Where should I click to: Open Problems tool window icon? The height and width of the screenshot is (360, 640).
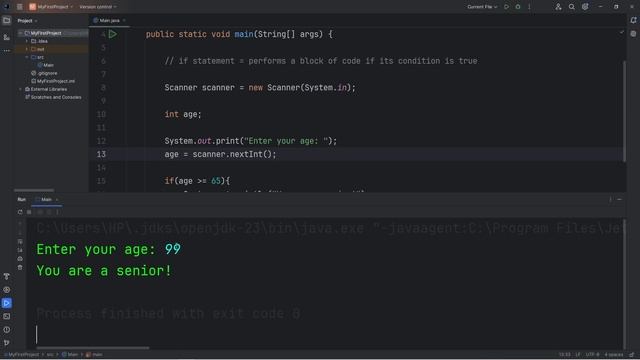click(x=7, y=330)
